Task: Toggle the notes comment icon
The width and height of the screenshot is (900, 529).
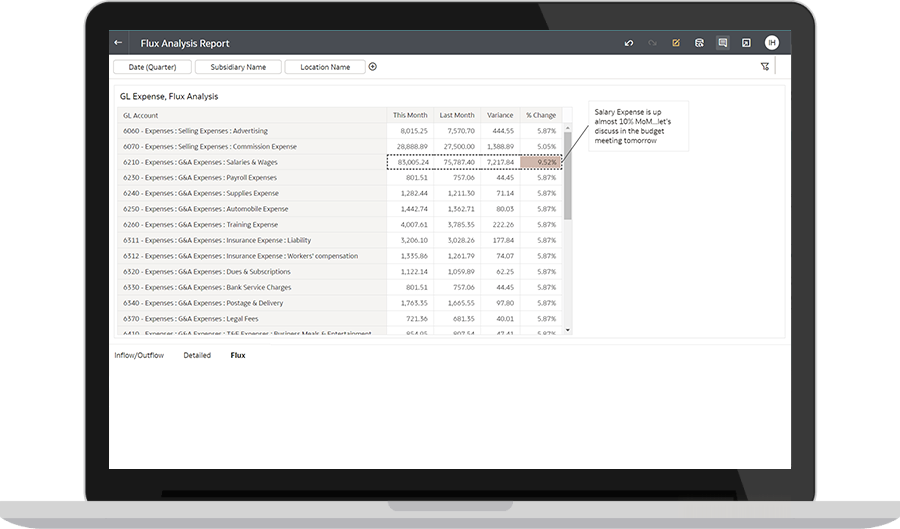Action: pos(723,43)
